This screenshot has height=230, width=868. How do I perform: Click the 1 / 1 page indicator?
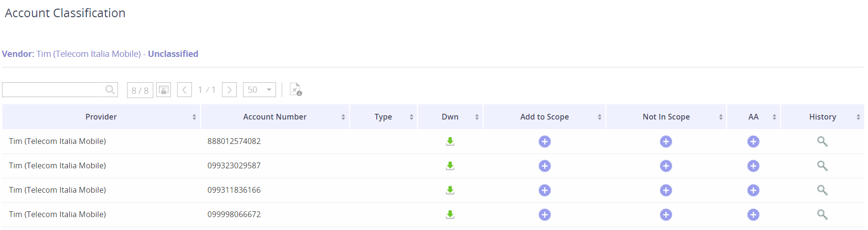[207, 90]
